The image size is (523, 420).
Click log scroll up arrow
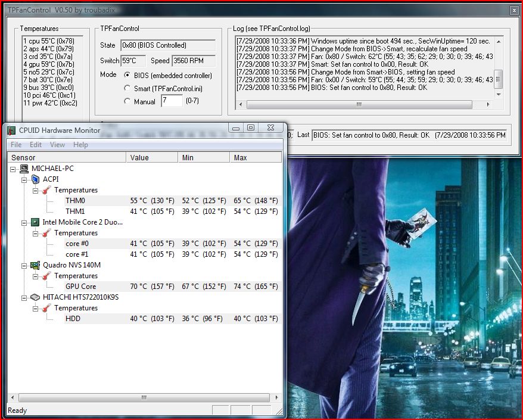[x=499, y=41]
